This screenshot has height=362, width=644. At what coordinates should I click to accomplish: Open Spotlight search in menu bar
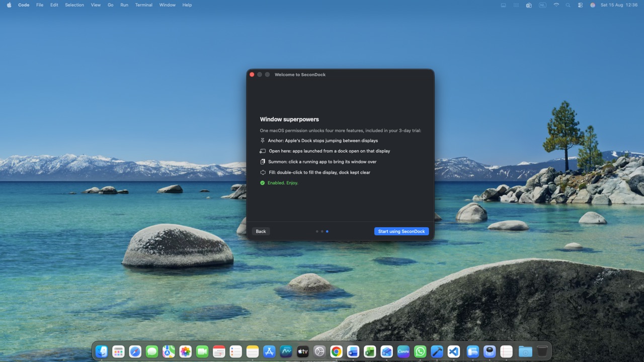(568, 5)
